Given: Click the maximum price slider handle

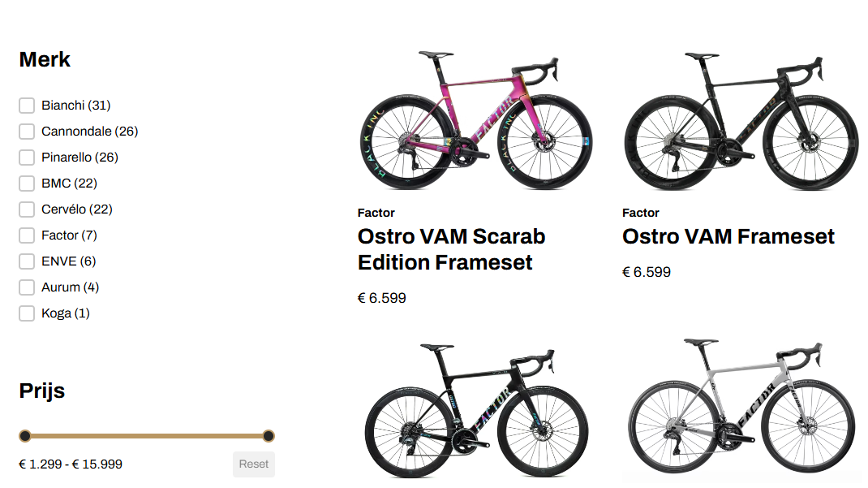Looking at the screenshot, I should click(x=269, y=436).
